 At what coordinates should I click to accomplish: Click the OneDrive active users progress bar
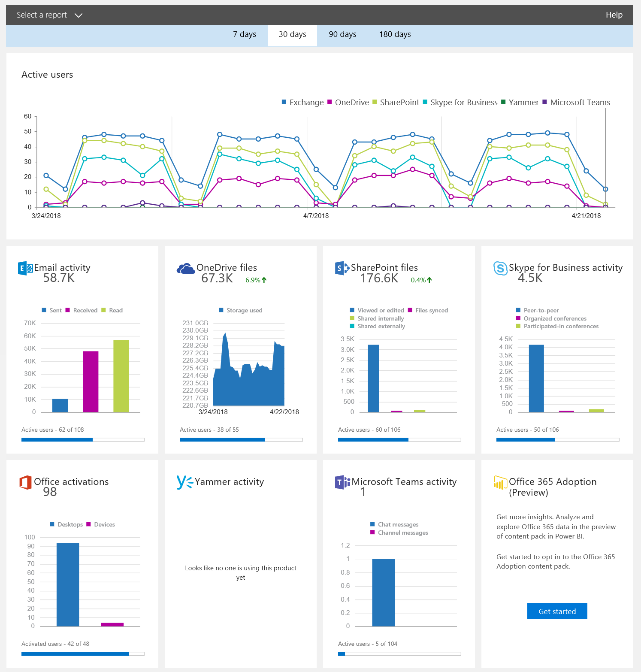tap(241, 439)
